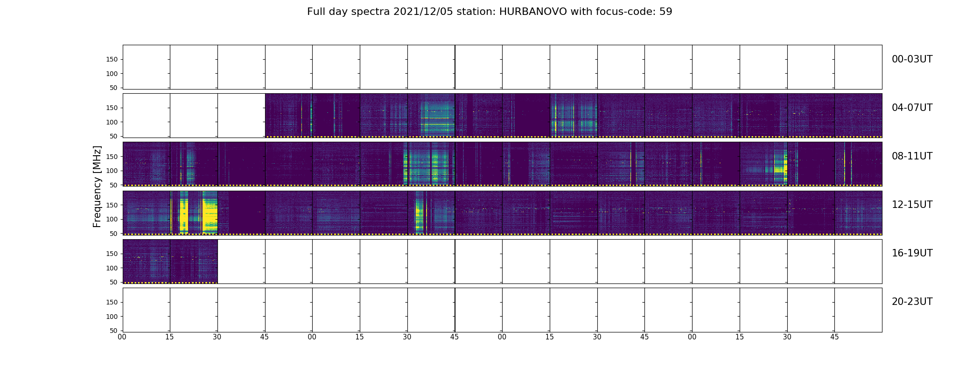
Task: Click the 100 tick of the 16-19UT row
Action: pos(112,268)
